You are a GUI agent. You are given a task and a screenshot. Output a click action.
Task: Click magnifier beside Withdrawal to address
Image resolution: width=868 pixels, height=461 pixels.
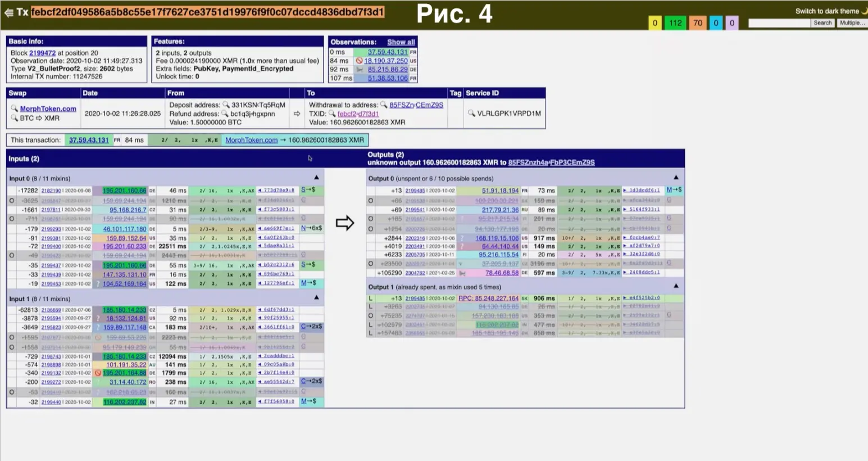384,105
